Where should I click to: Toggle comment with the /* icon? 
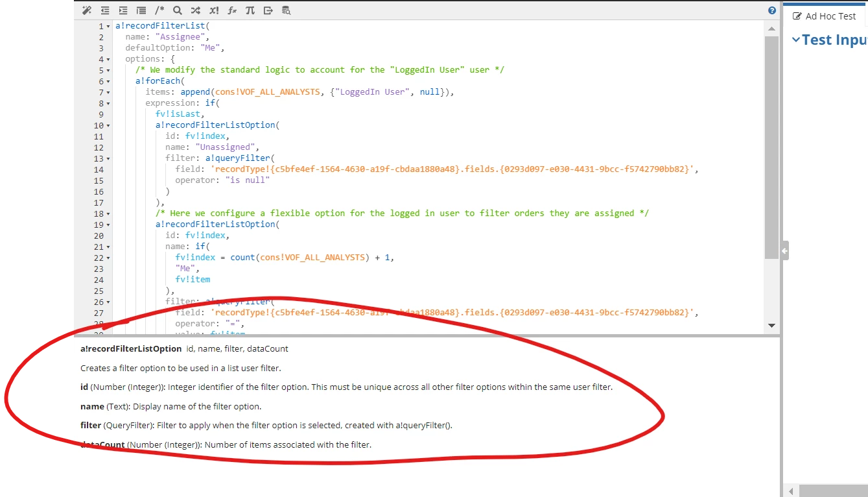159,10
